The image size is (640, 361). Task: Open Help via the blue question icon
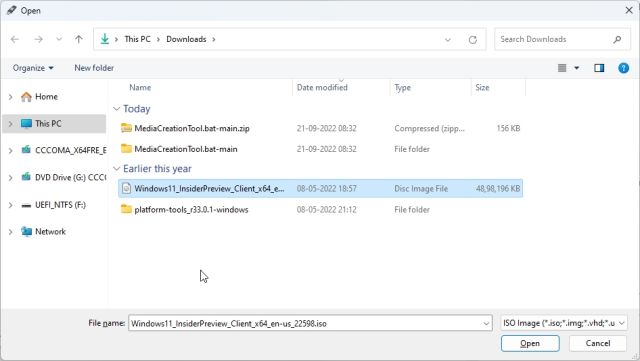click(623, 68)
